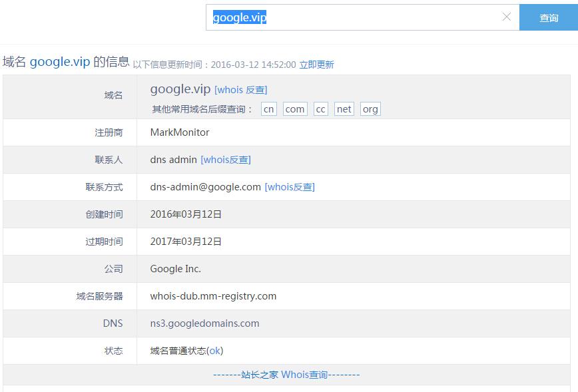
Task: Click the 公司 row label
Action: click(x=113, y=269)
